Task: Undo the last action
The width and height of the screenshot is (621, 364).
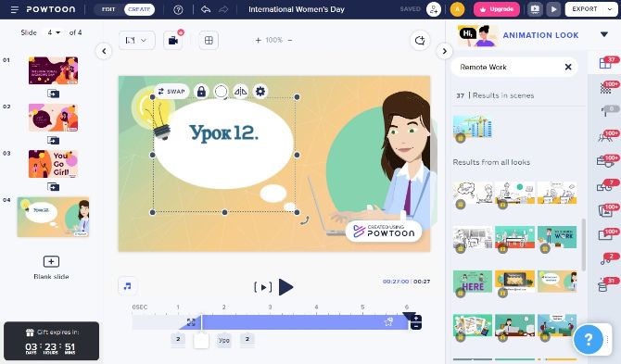Action: [x=206, y=9]
